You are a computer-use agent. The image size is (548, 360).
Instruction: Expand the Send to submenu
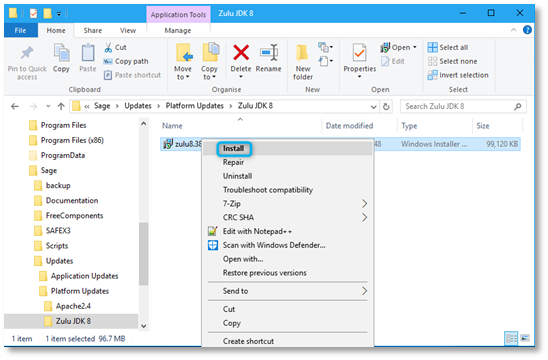pyautogui.click(x=288, y=291)
